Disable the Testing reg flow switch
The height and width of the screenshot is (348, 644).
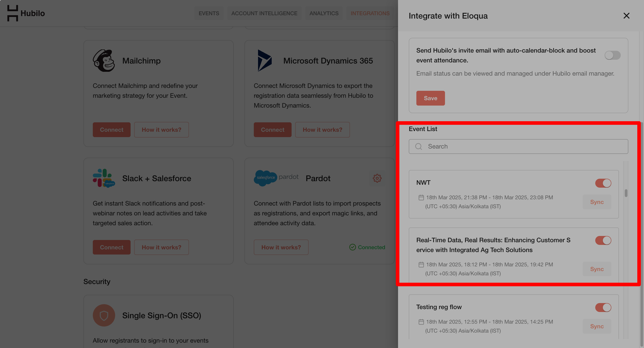603,308
